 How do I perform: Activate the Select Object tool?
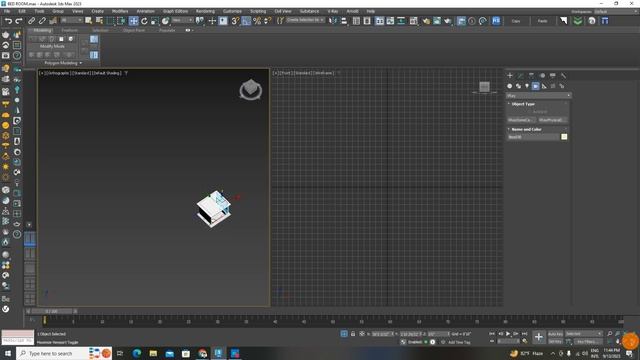(x=89, y=21)
